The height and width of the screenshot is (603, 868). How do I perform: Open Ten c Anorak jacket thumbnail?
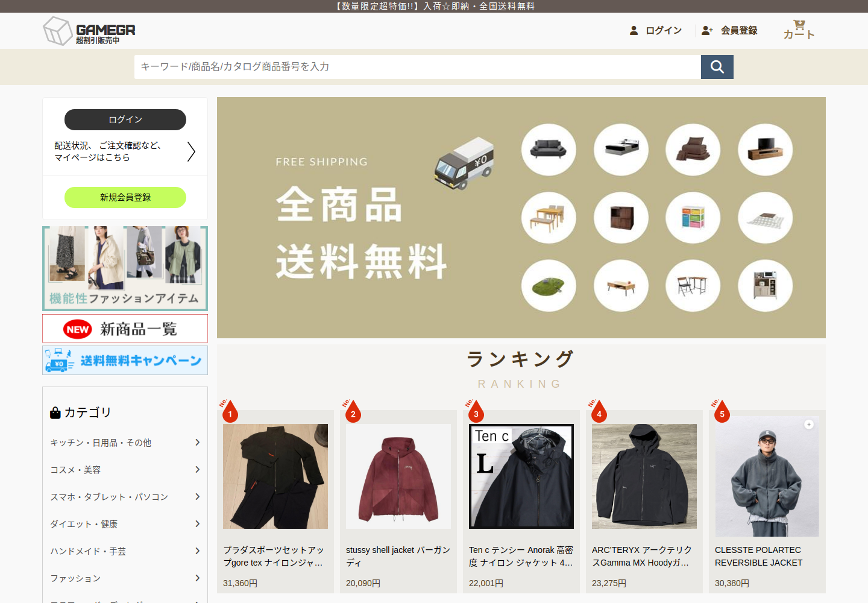(x=521, y=476)
